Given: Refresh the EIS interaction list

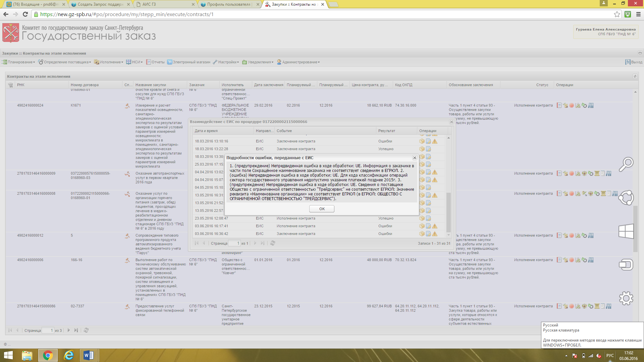Looking at the screenshot, I should tap(273, 243).
